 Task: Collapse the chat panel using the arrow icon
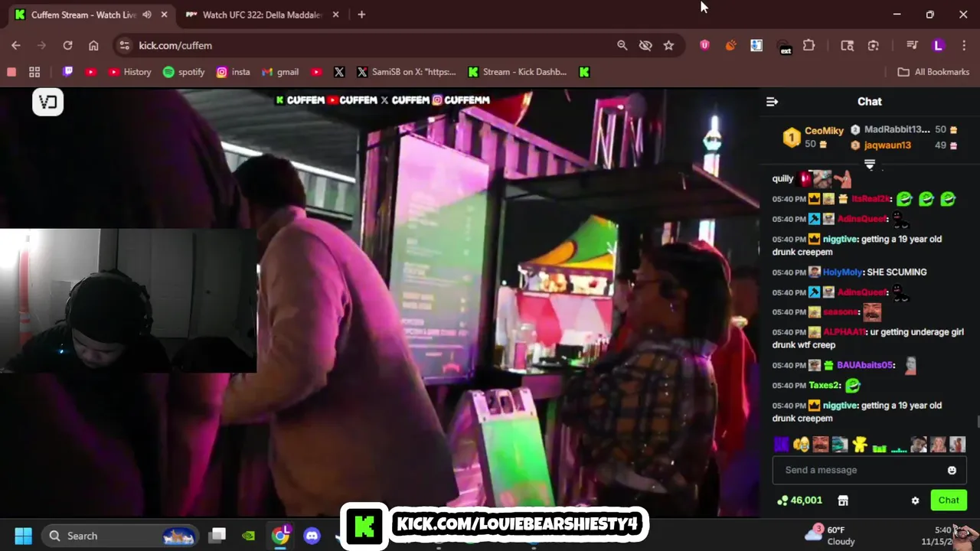pos(772,102)
